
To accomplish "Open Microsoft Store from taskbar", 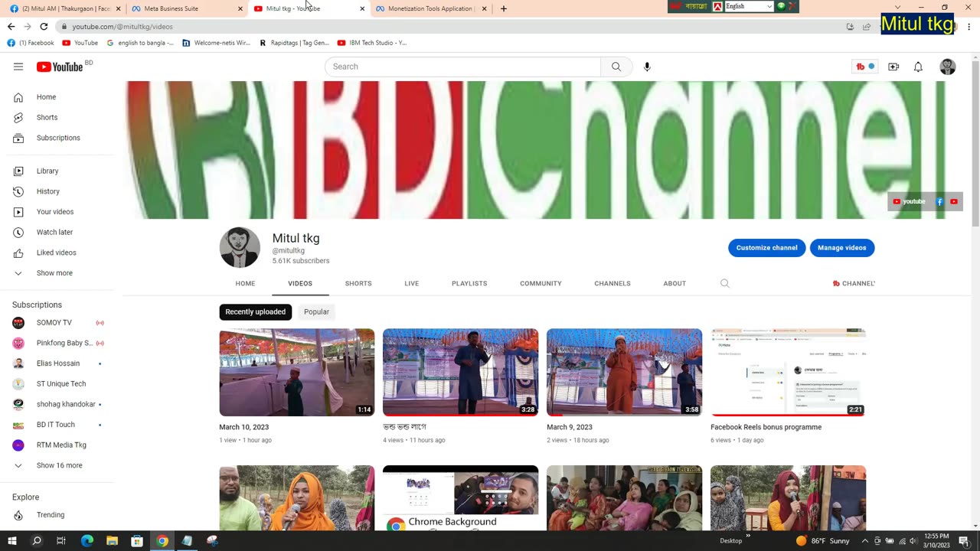I will [137, 541].
